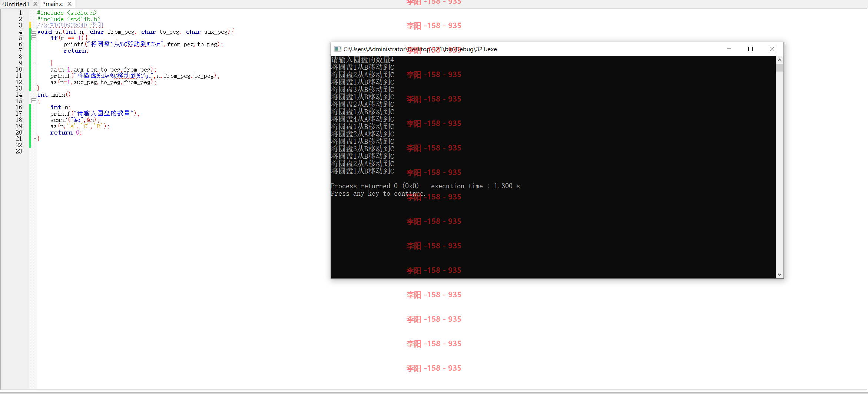Viewport: 868px width, 394px height.
Task: Click line number 14 in the gutter
Action: (19, 95)
